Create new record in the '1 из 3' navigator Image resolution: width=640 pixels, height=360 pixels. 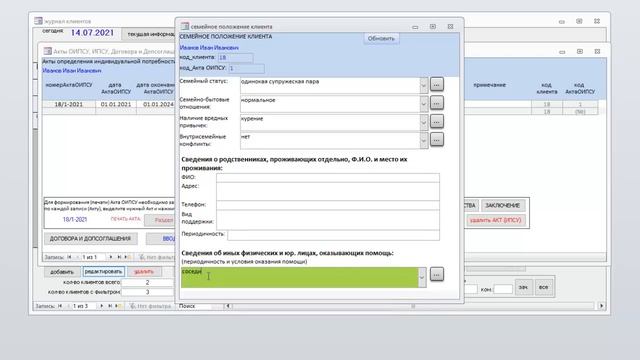[x=118, y=306]
